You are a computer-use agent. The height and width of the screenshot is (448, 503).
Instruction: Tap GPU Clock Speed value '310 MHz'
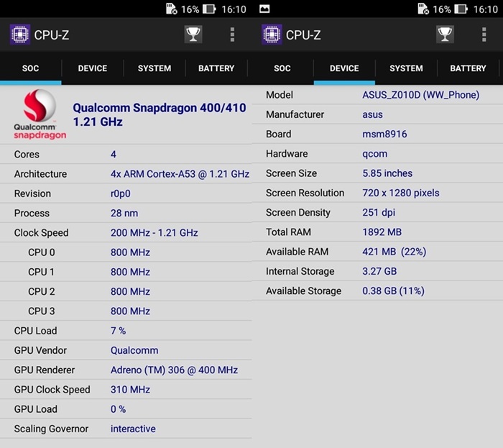(130, 390)
